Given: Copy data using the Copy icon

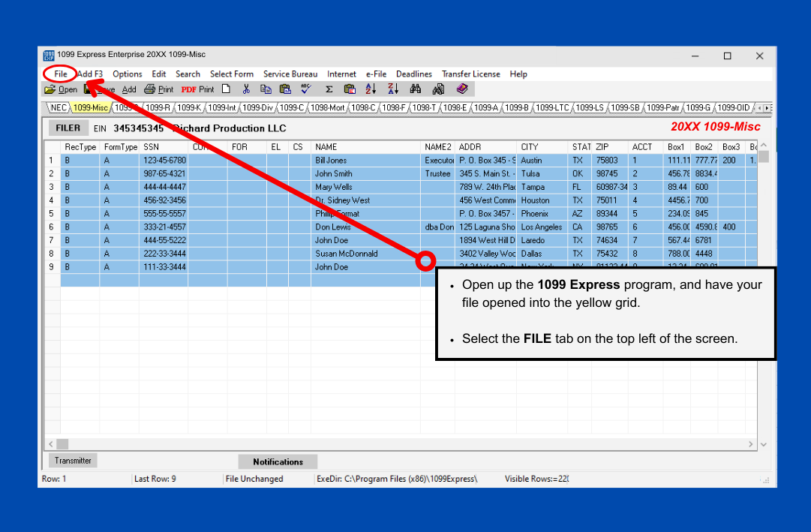Looking at the screenshot, I should (266, 89).
